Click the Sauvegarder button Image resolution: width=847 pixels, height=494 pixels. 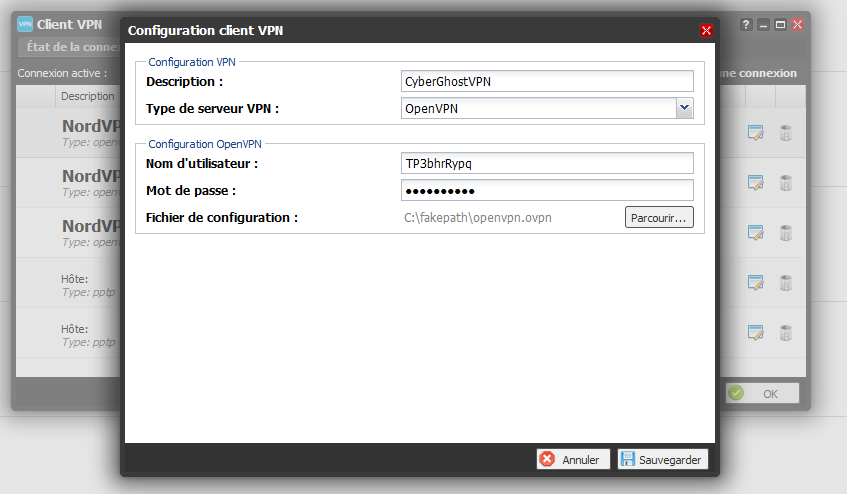coord(663,459)
